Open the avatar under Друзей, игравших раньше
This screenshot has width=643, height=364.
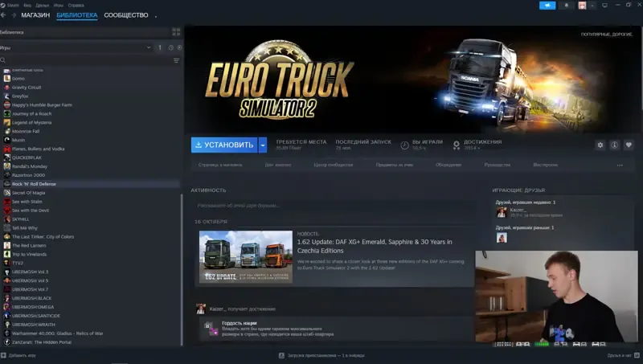[x=502, y=237]
